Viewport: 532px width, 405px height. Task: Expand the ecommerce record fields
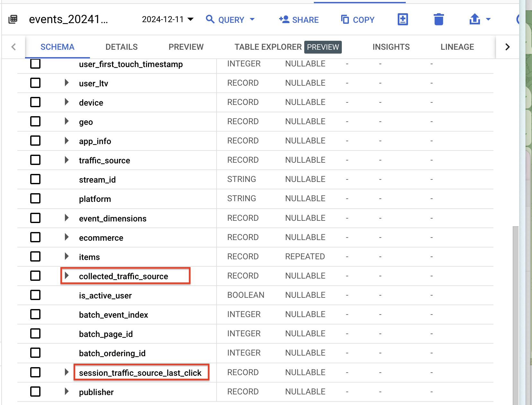click(x=66, y=237)
